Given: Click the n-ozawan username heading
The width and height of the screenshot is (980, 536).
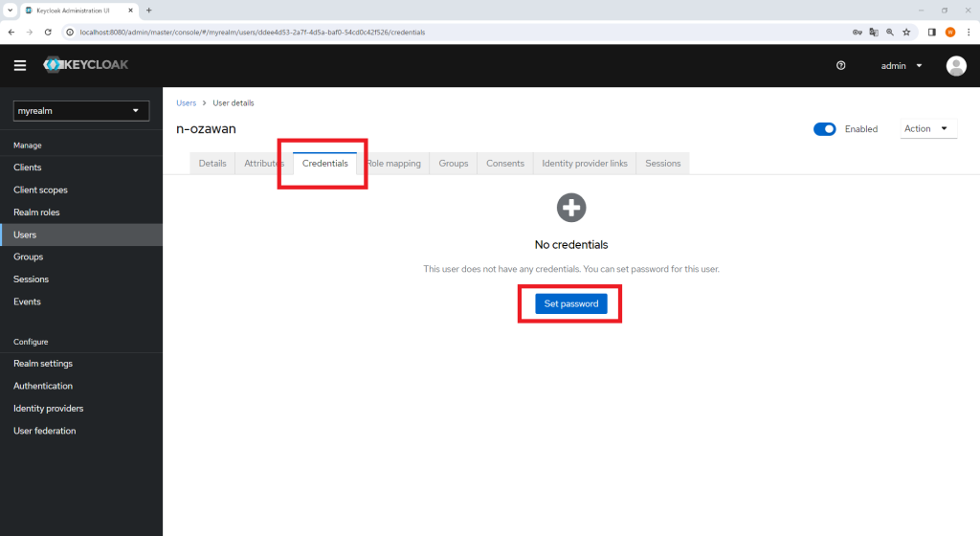Looking at the screenshot, I should [x=207, y=128].
